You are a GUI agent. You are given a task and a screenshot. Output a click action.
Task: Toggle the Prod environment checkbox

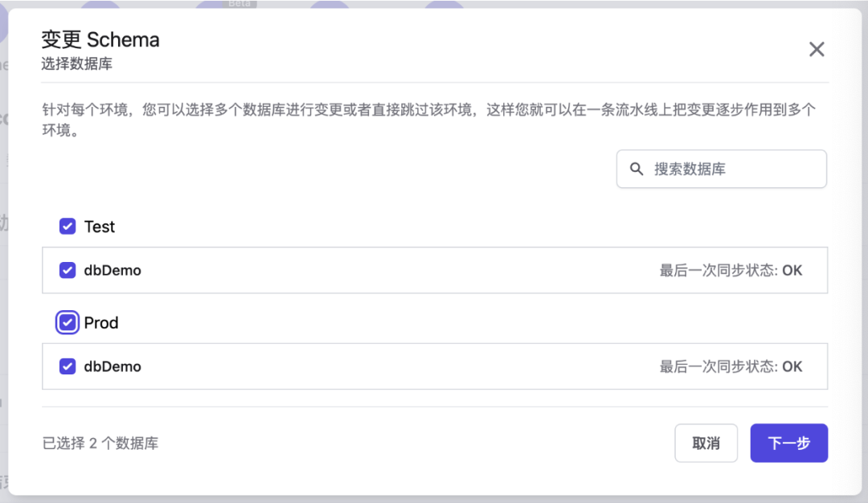pos(68,323)
